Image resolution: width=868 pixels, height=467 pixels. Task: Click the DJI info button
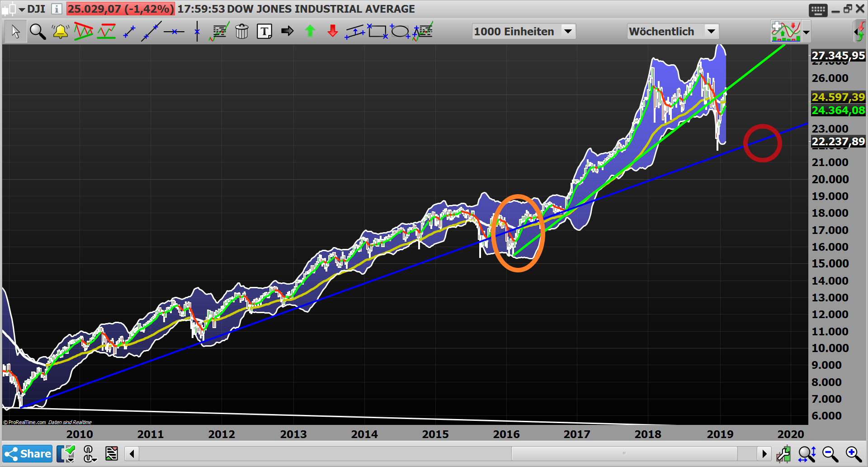pyautogui.click(x=57, y=8)
